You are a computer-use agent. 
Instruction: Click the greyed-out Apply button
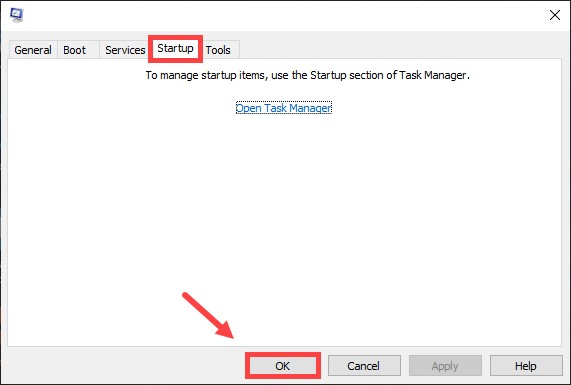[x=445, y=366]
